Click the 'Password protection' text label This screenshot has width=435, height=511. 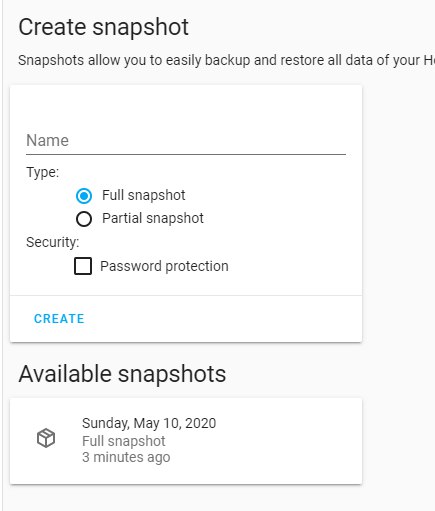point(164,266)
